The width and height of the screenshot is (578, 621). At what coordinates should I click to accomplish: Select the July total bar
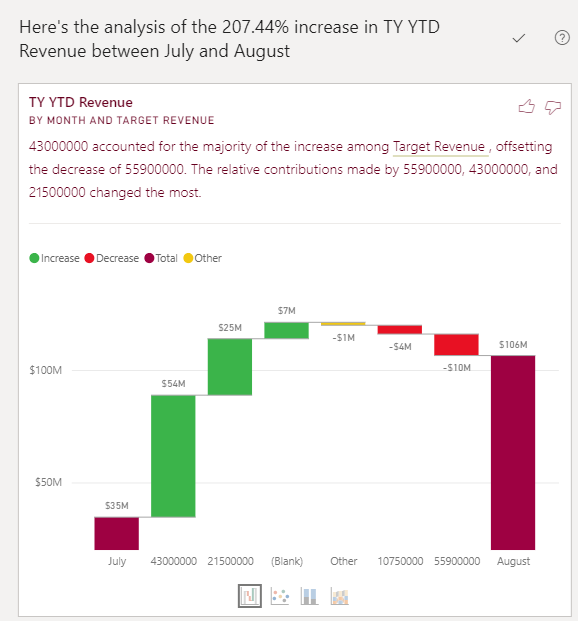[116, 533]
